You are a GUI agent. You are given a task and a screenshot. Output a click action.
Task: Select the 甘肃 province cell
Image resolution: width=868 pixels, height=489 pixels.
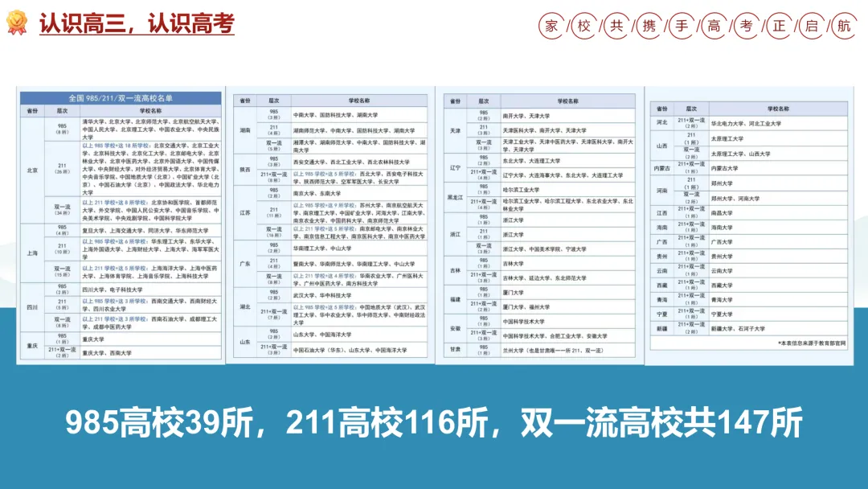click(455, 350)
